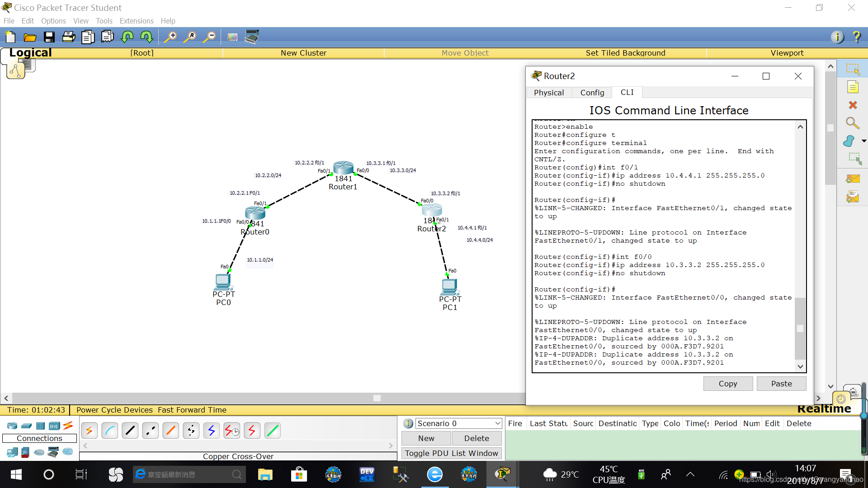Viewport: 868px width, 488px height.
Task: Open Edge browser in taskbar
Action: coord(434,474)
